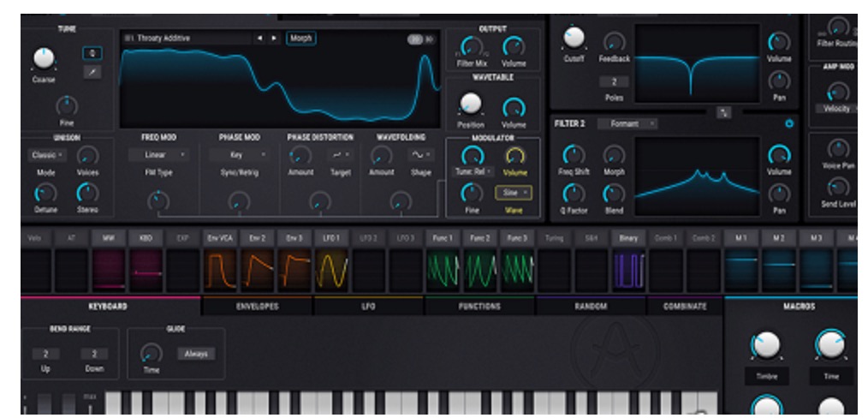868x418 pixels.
Task: Click the Timbre macro knob
Action: (767, 345)
